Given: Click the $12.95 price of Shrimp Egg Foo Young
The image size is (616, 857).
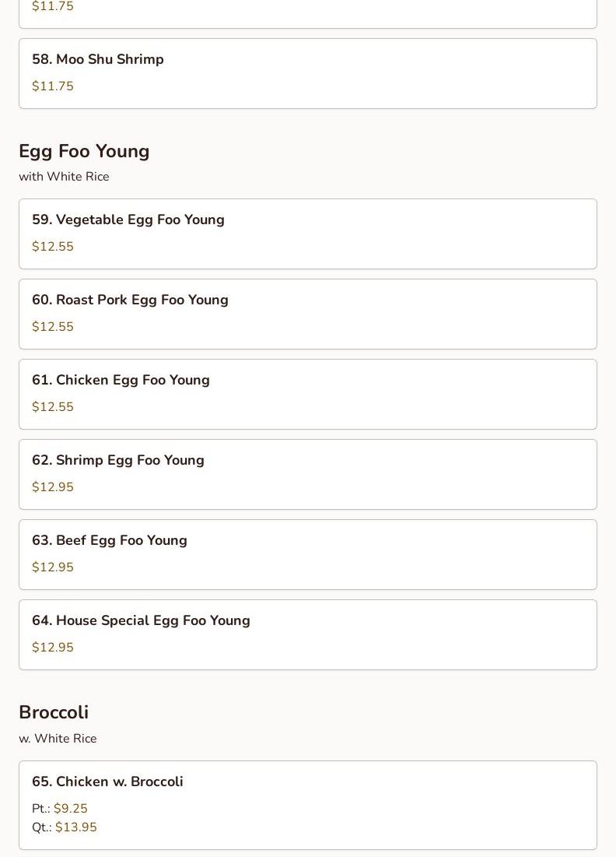Looking at the screenshot, I should 53,487.
